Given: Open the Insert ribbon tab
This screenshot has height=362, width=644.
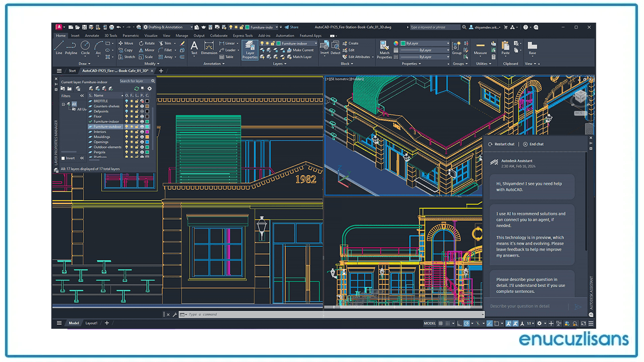Looking at the screenshot, I should 75,36.
